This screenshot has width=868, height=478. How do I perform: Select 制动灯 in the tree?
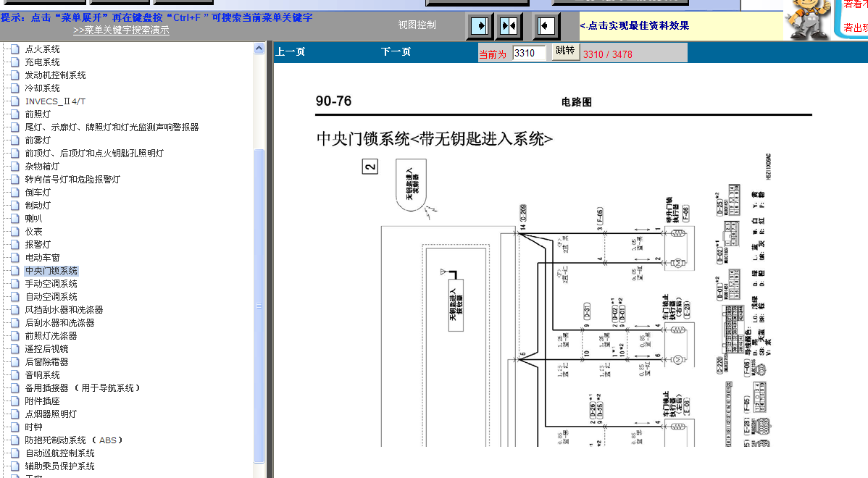tap(38, 205)
